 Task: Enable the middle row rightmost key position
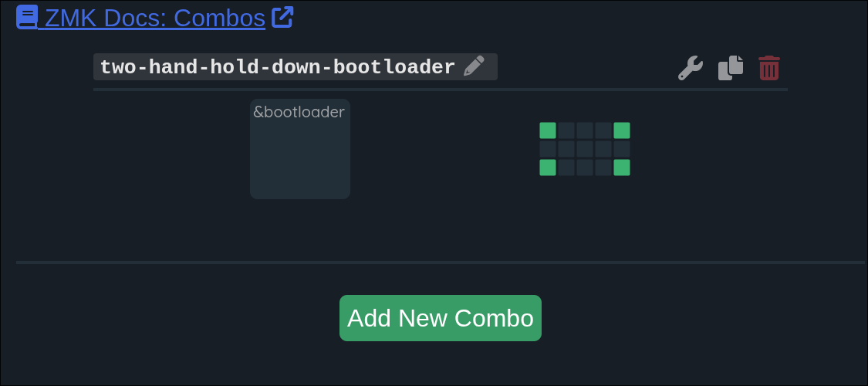(622, 149)
